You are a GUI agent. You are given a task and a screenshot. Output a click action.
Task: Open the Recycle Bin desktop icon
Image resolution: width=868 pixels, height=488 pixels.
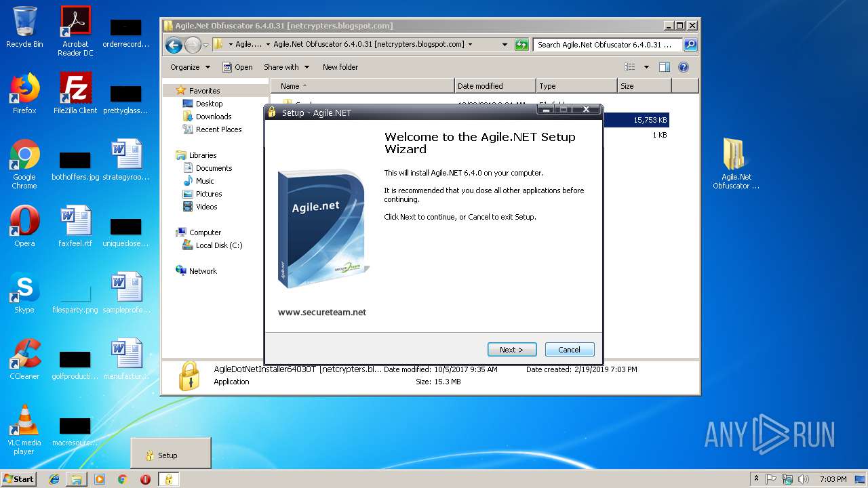(24, 27)
